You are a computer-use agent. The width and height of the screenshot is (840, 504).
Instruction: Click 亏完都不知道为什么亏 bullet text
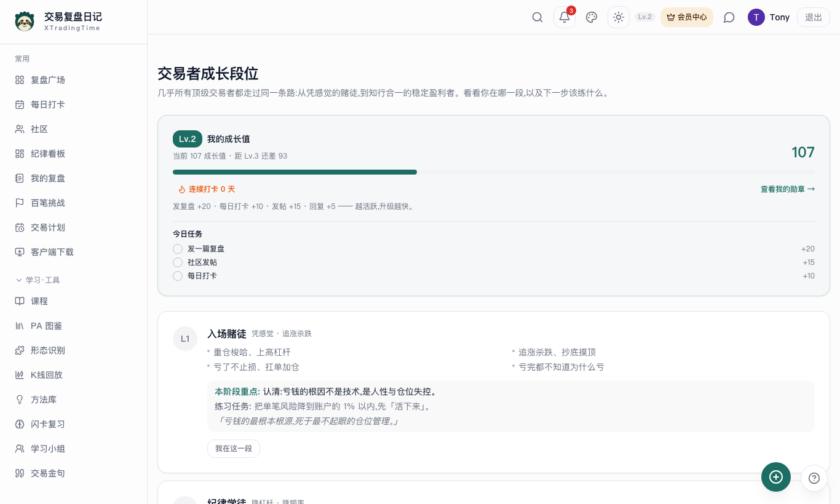point(561,367)
